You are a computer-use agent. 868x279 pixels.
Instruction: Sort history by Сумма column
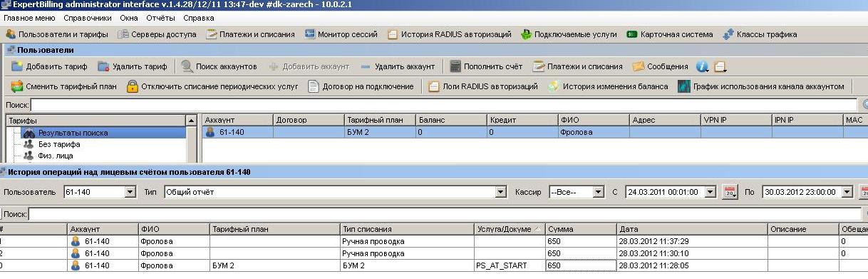(581, 229)
